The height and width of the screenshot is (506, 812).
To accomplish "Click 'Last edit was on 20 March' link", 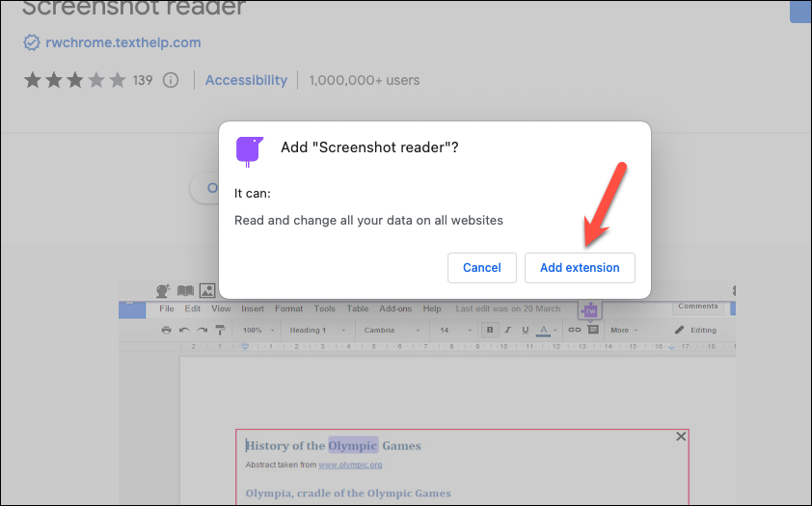I will click(508, 308).
